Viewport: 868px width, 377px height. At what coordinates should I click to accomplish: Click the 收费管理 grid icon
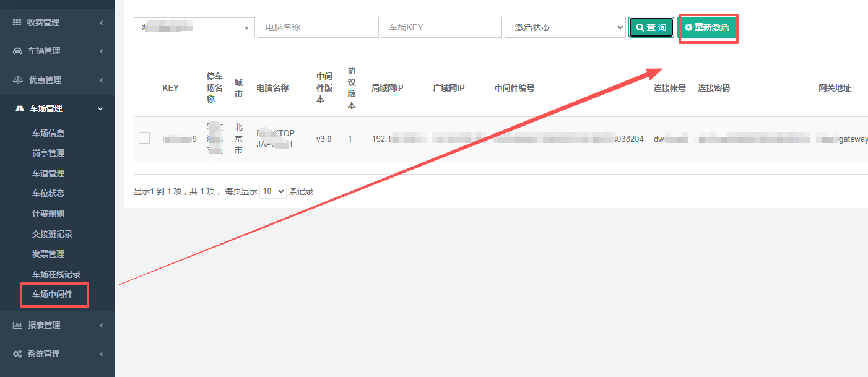point(17,22)
